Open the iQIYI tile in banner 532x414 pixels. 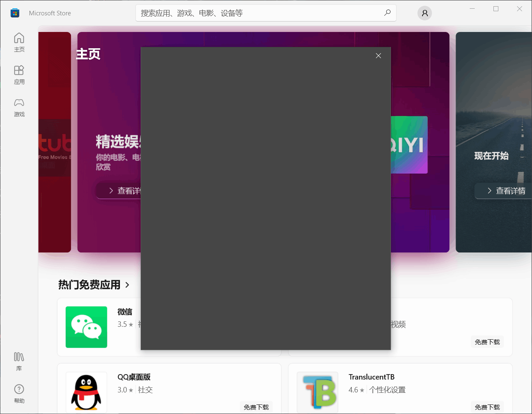tap(409, 145)
